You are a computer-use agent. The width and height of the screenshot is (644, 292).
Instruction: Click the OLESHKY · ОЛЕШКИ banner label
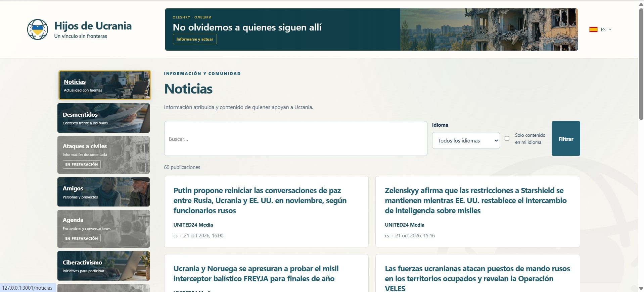(192, 17)
